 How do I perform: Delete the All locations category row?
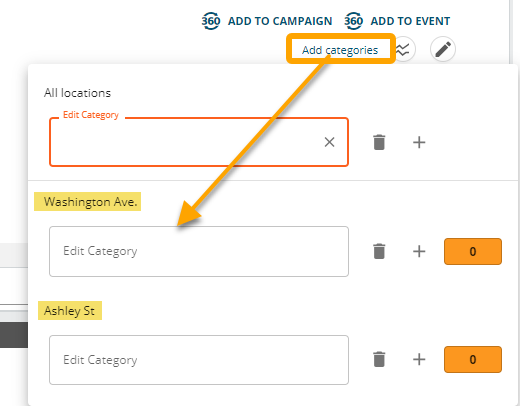(379, 142)
